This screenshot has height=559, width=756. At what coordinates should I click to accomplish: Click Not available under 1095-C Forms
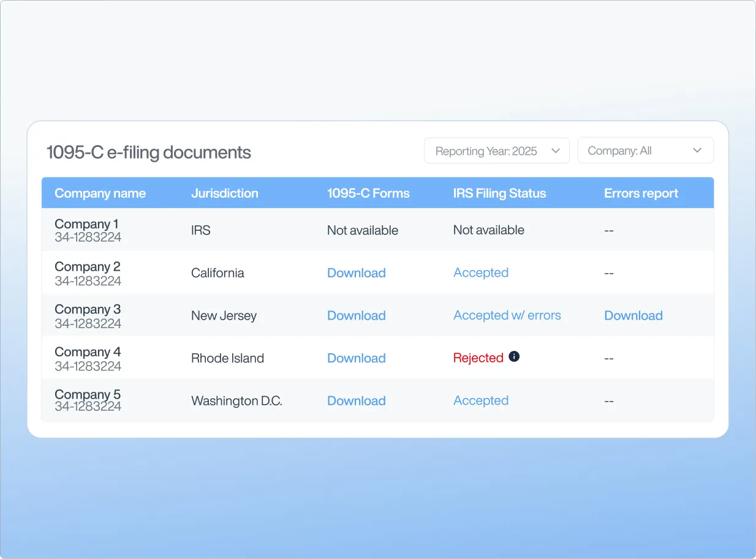click(363, 231)
